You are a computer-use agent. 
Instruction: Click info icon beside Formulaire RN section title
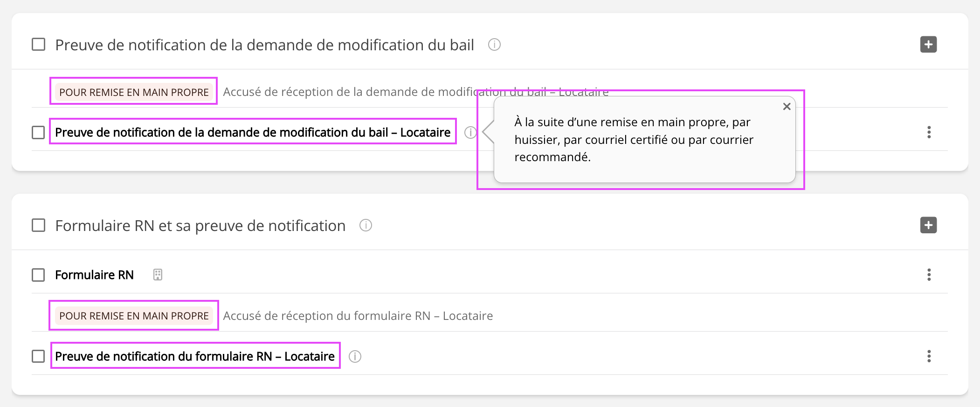click(366, 225)
